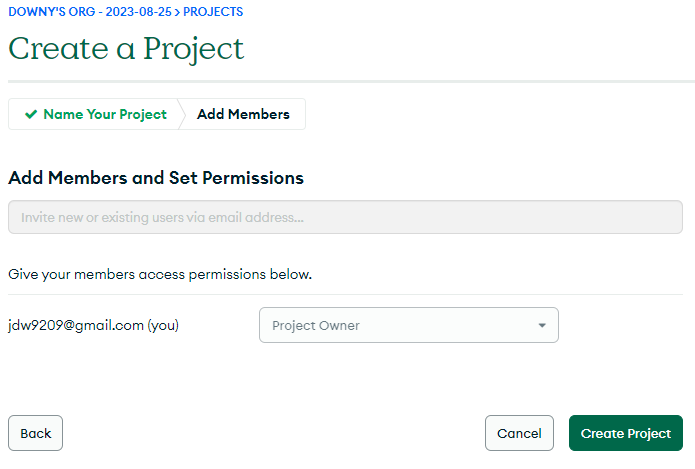The image size is (695, 469).
Task: Select the Add Members step tab
Action: [243, 114]
